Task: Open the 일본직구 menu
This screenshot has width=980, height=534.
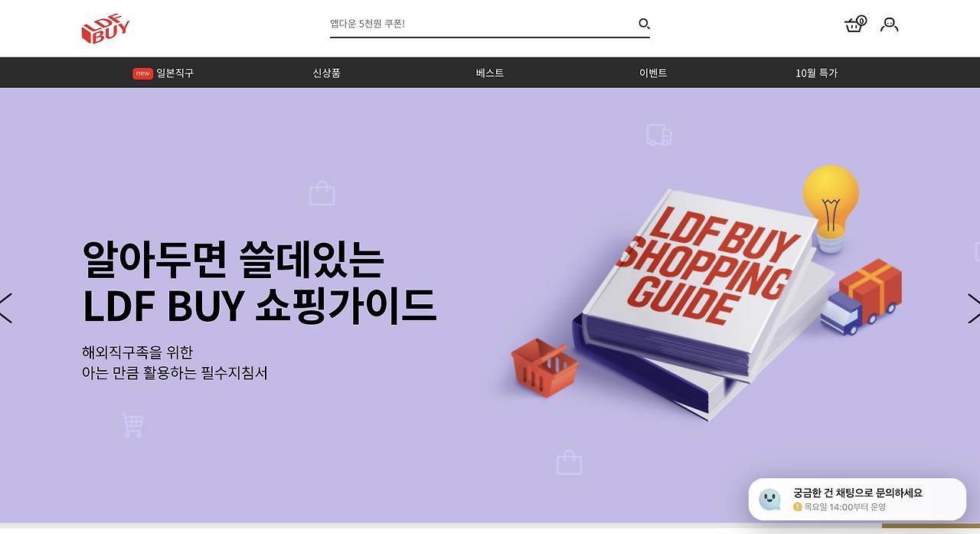Action: tap(175, 74)
